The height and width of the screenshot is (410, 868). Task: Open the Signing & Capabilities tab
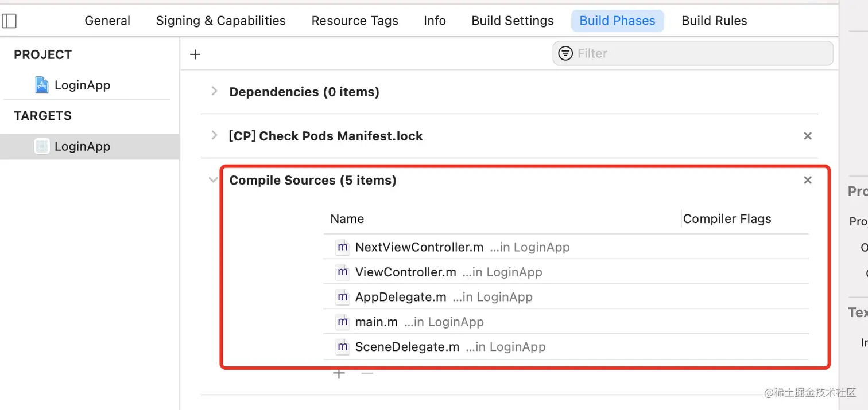coord(220,21)
